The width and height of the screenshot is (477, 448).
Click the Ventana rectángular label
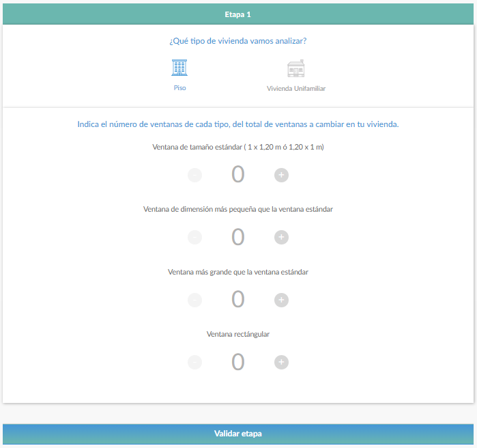[238, 334]
